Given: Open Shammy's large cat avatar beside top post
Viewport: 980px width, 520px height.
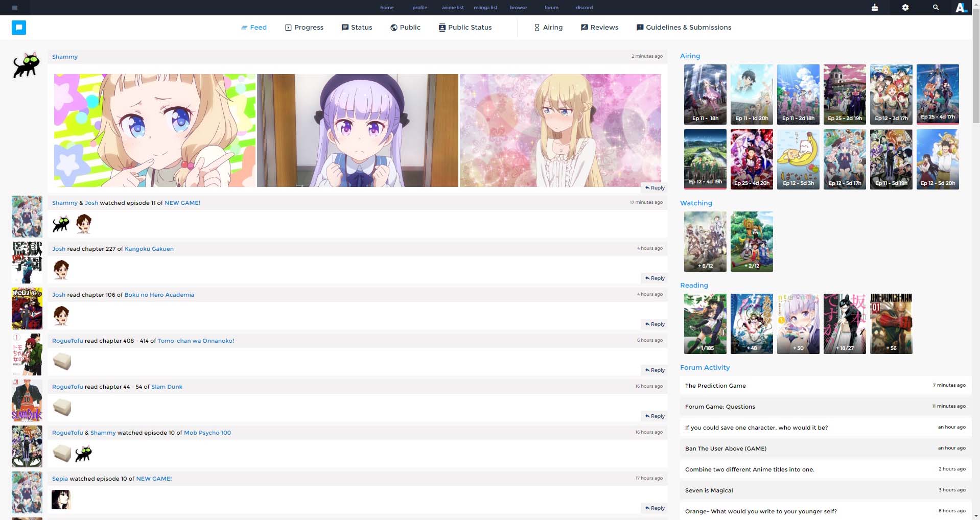Looking at the screenshot, I should 26,65.
